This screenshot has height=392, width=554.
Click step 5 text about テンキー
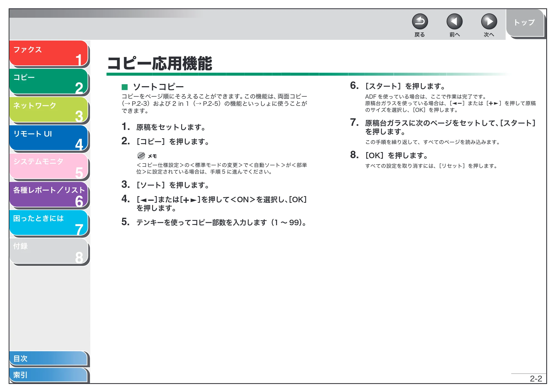click(222, 222)
